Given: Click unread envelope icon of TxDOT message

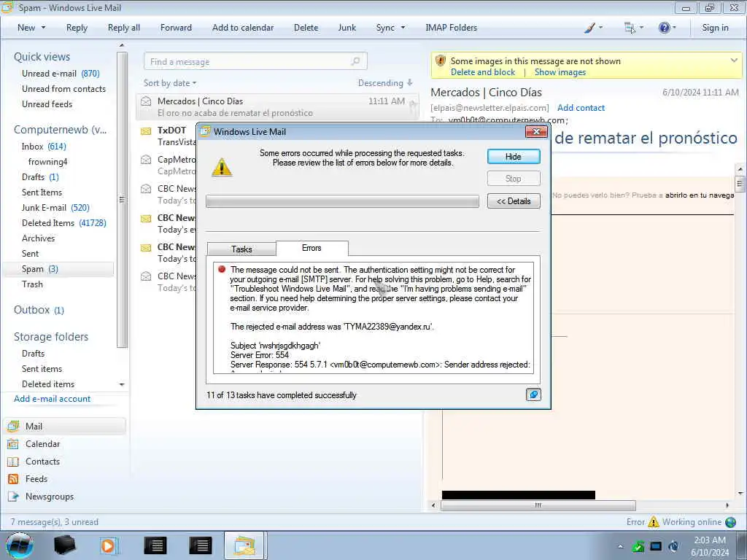Looking at the screenshot, I should pyautogui.click(x=146, y=131).
